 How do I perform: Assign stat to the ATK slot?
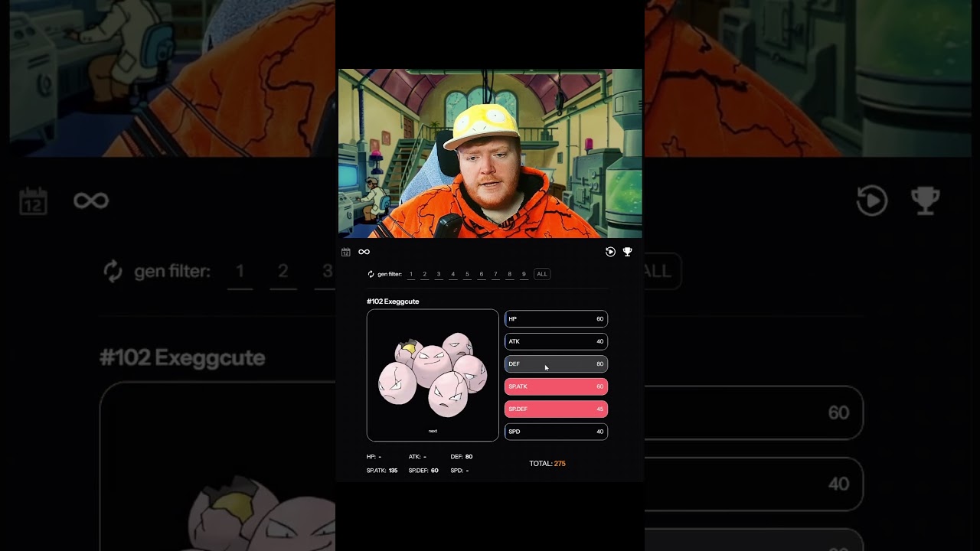556,341
